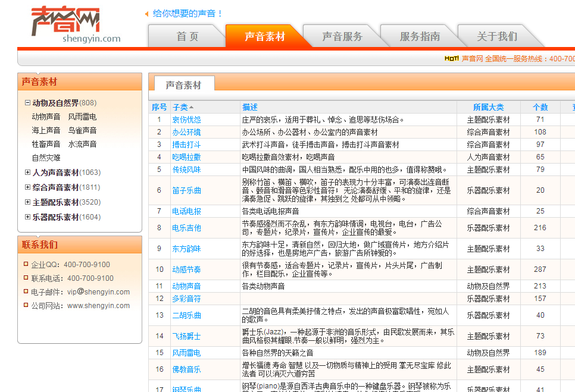Select 鸟雀声音 in the sidebar tree
The image size is (575, 392).
click(82, 130)
